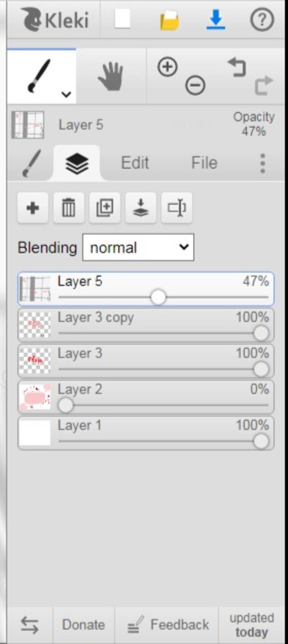Undo the last action

pyautogui.click(x=237, y=68)
